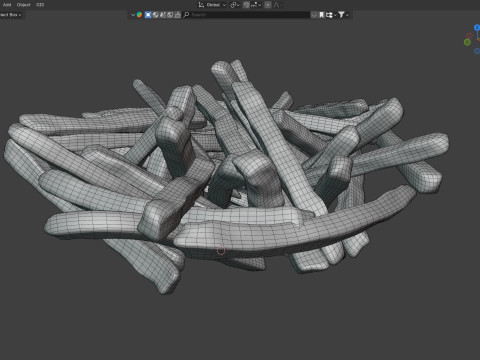This screenshot has width=480, height=360.
Task: Open the snapping options dropdown
Action: point(256,5)
